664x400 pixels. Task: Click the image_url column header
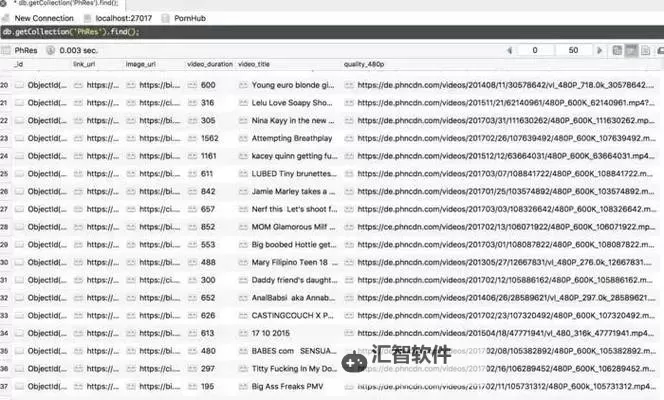[x=141, y=64]
